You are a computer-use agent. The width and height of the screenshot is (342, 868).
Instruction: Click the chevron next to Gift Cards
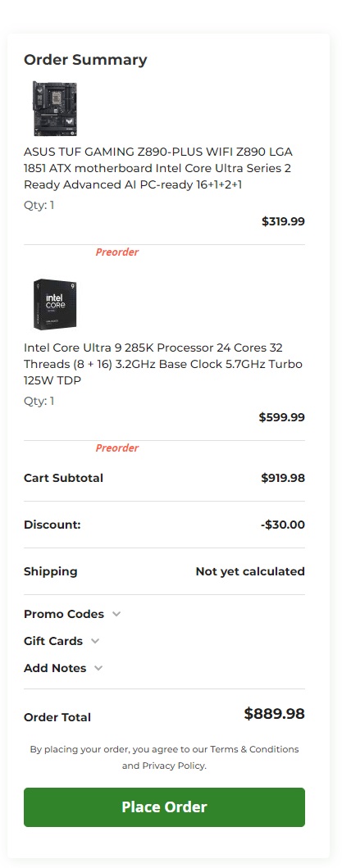tap(95, 641)
